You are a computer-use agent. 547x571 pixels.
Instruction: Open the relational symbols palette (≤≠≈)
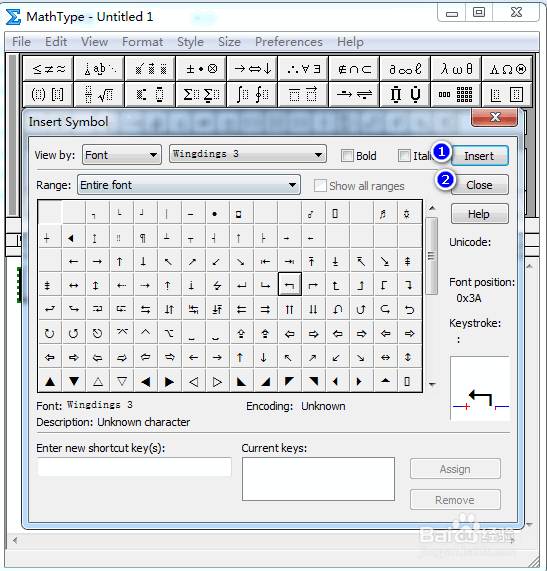[48, 68]
